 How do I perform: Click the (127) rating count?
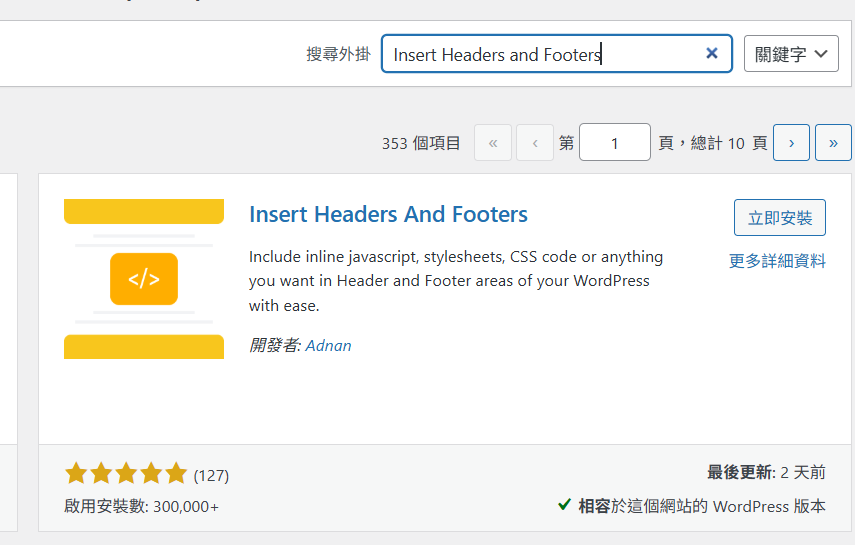211,475
